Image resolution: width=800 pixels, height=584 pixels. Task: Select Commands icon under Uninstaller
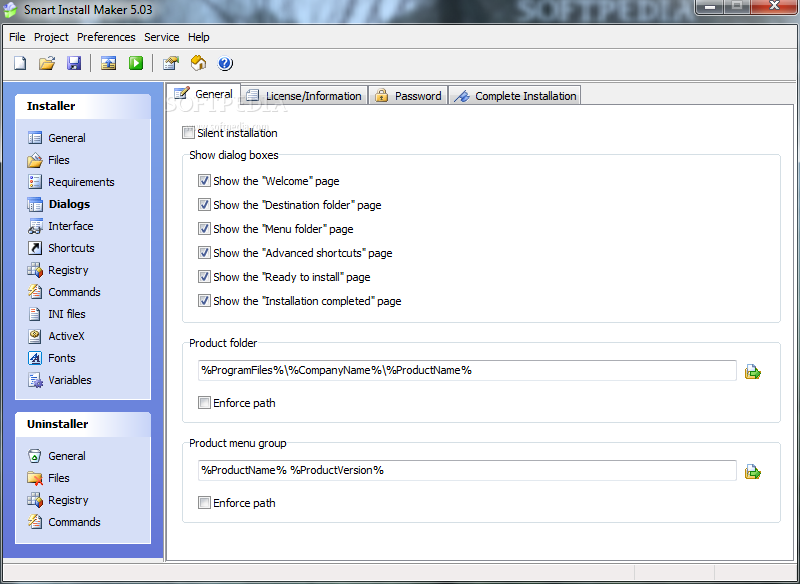coord(35,522)
